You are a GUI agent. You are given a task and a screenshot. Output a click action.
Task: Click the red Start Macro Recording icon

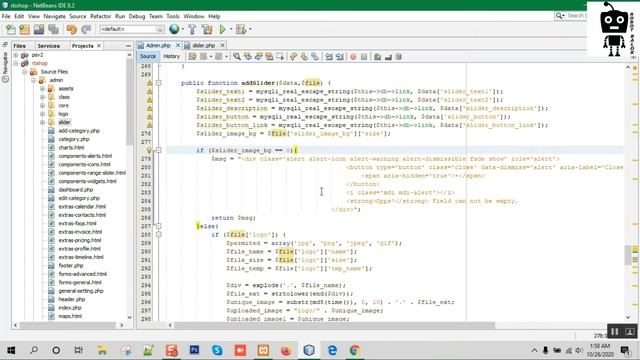pos(353,57)
